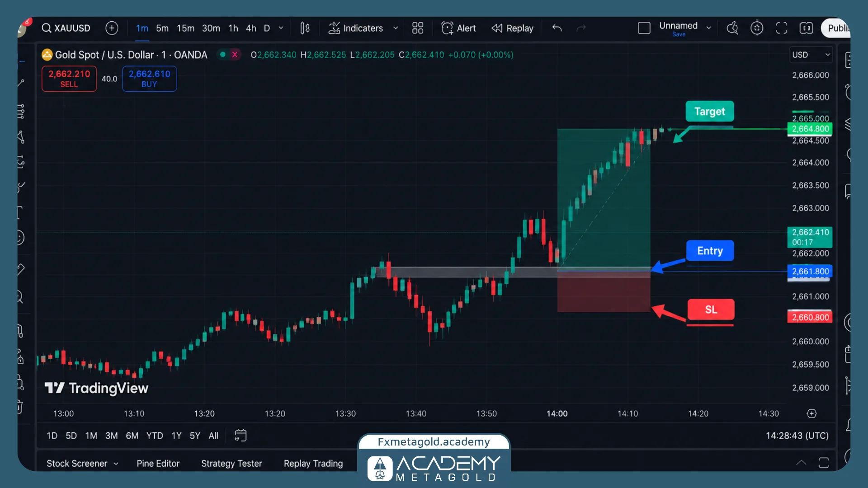The width and height of the screenshot is (868, 488).
Task: Open the candlestick chart type icon
Action: click(305, 28)
